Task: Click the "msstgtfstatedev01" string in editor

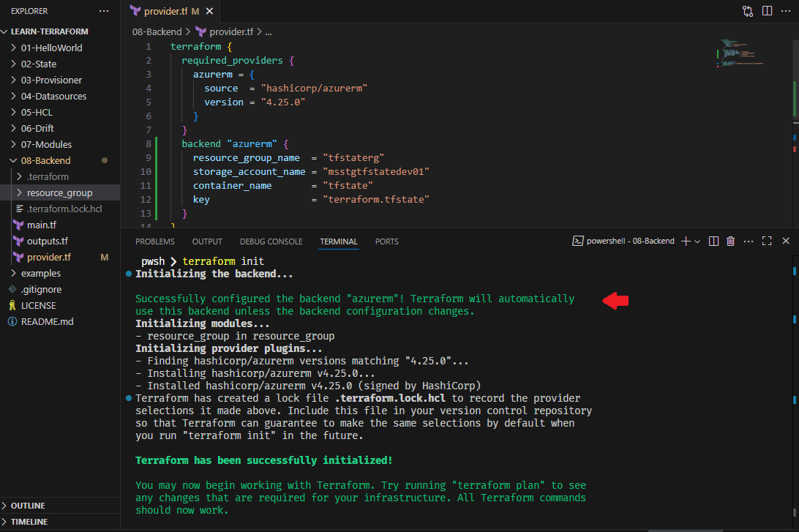Action: pyautogui.click(x=376, y=172)
